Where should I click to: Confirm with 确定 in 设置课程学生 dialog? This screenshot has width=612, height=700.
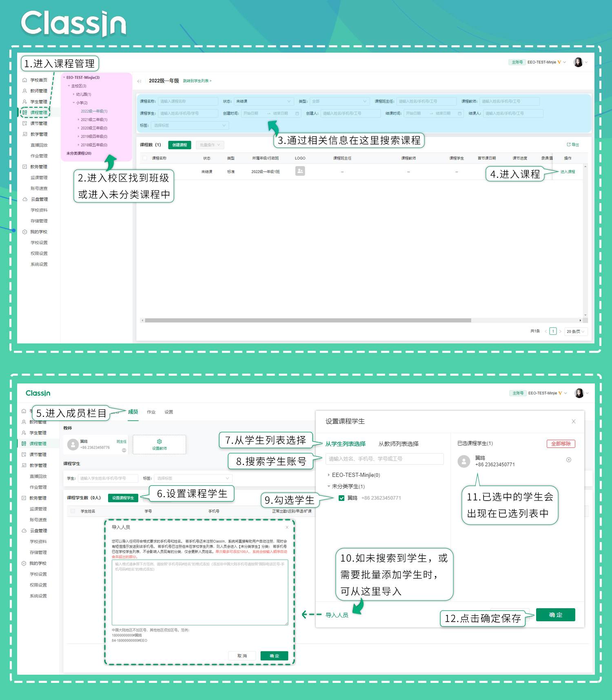coord(556,615)
